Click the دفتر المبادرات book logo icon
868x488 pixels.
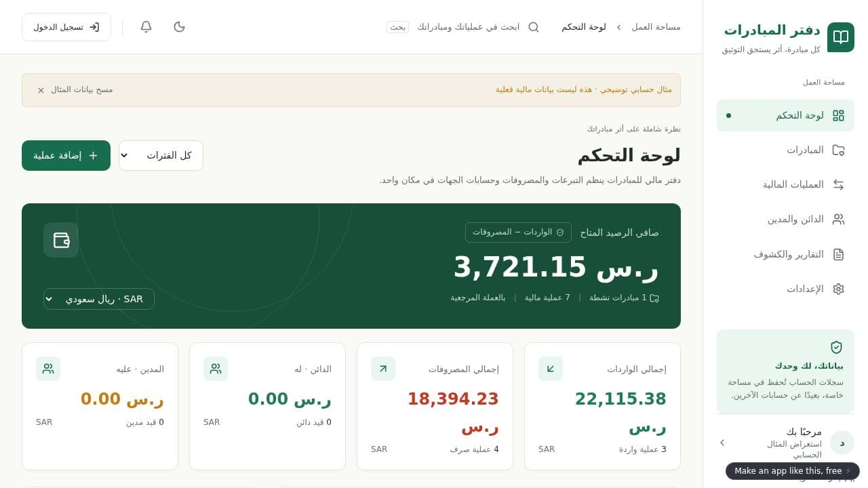click(x=841, y=37)
